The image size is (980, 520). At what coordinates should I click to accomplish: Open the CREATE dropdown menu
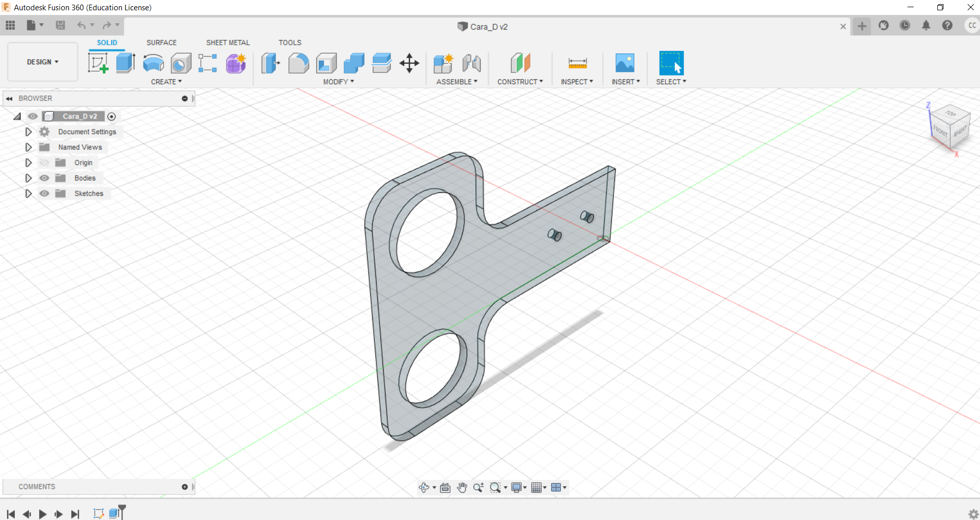pyautogui.click(x=166, y=82)
